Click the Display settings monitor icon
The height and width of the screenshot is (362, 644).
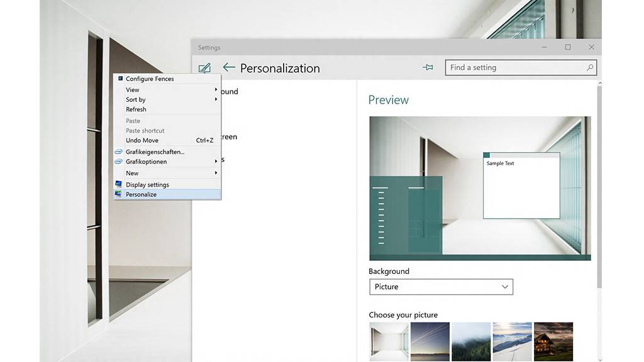[118, 184]
